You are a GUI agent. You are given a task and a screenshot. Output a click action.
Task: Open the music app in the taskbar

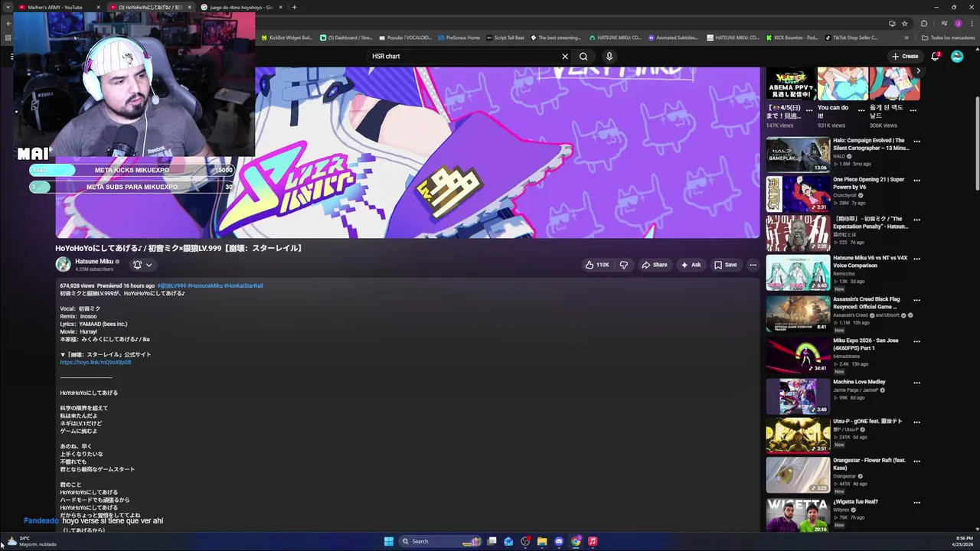click(593, 541)
